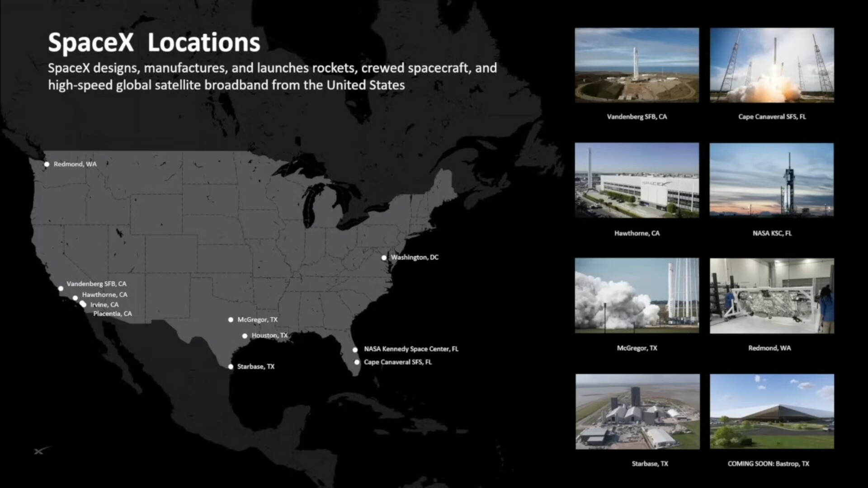This screenshot has height=488, width=868.
Task: Click the Houston, TX map dot
Action: 245,336
